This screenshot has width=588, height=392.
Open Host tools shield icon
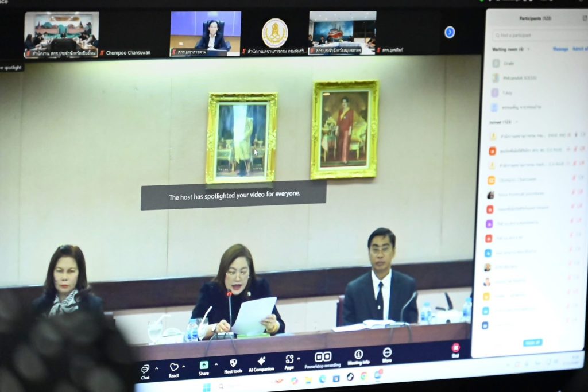pos(233,364)
